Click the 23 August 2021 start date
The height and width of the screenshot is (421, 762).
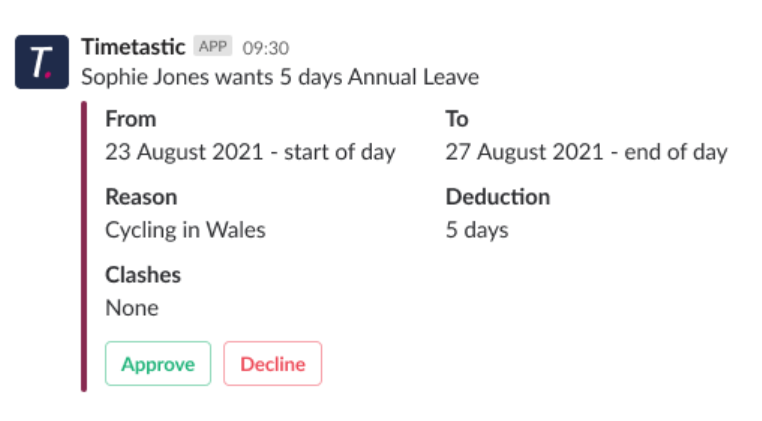tap(250, 152)
